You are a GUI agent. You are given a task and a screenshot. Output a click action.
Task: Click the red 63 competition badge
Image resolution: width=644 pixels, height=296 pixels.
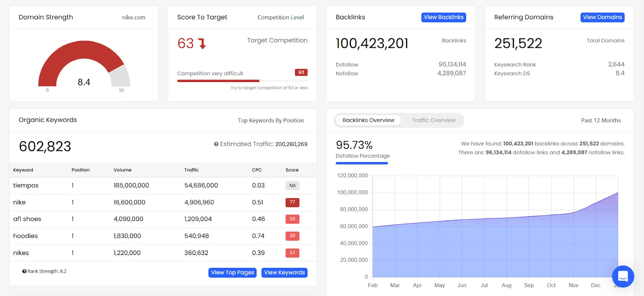tap(301, 72)
